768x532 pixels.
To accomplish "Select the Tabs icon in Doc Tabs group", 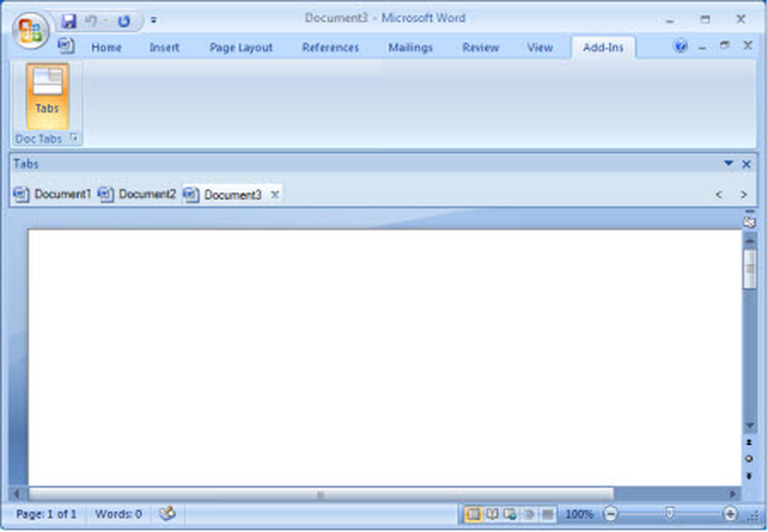I will (46, 96).
